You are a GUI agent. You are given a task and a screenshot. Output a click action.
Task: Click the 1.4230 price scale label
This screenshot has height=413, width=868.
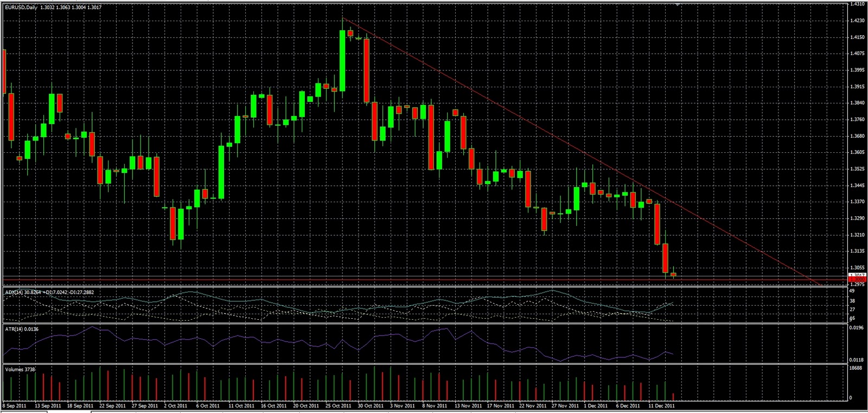858,21
